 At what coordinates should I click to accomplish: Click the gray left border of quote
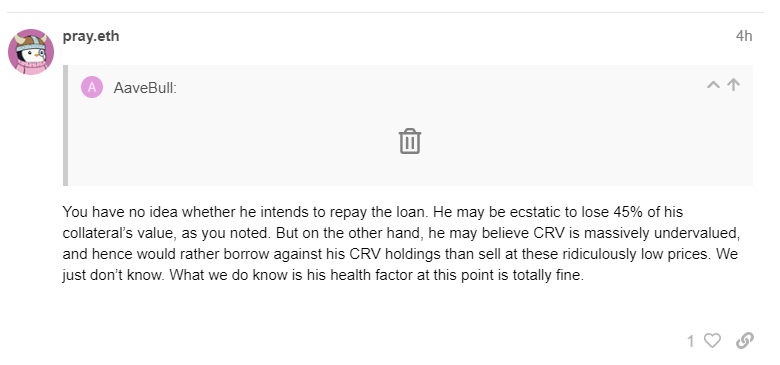65,125
